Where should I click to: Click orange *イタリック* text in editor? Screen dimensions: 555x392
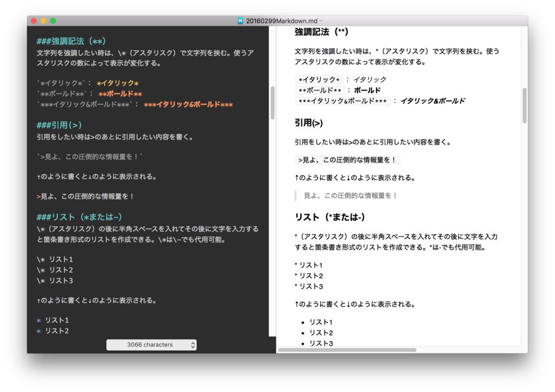click(x=118, y=83)
